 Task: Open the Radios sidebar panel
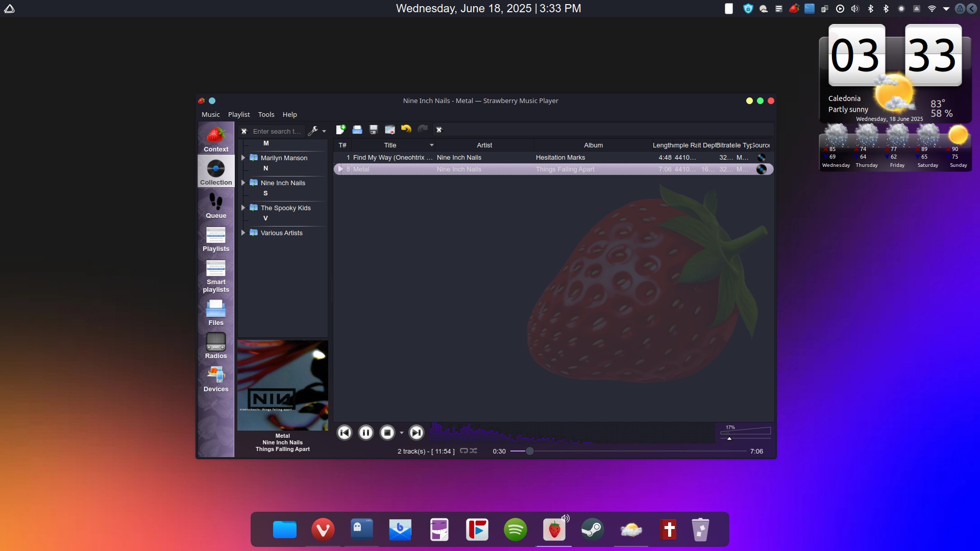coord(216,345)
